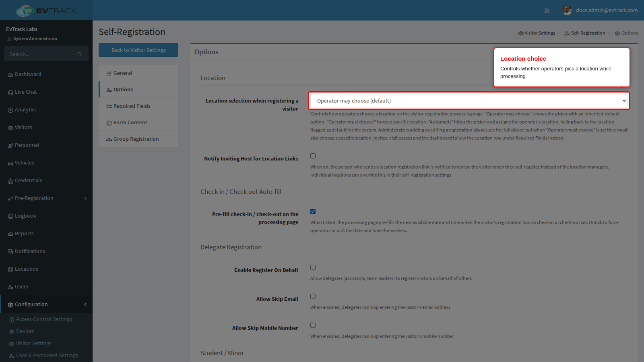The image size is (644, 362).
Task: Open Reports in sidebar
Action: [46, 234]
